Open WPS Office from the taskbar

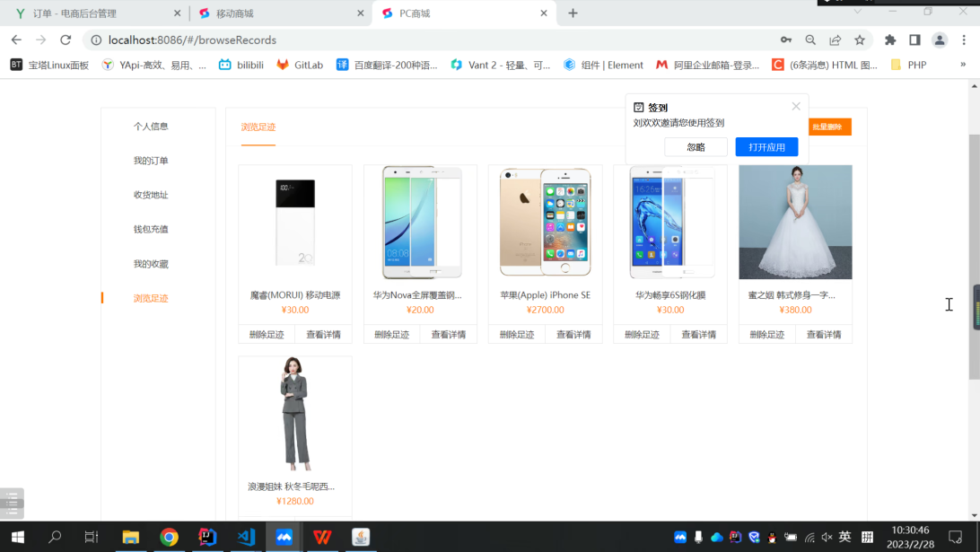pyautogui.click(x=322, y=537)
